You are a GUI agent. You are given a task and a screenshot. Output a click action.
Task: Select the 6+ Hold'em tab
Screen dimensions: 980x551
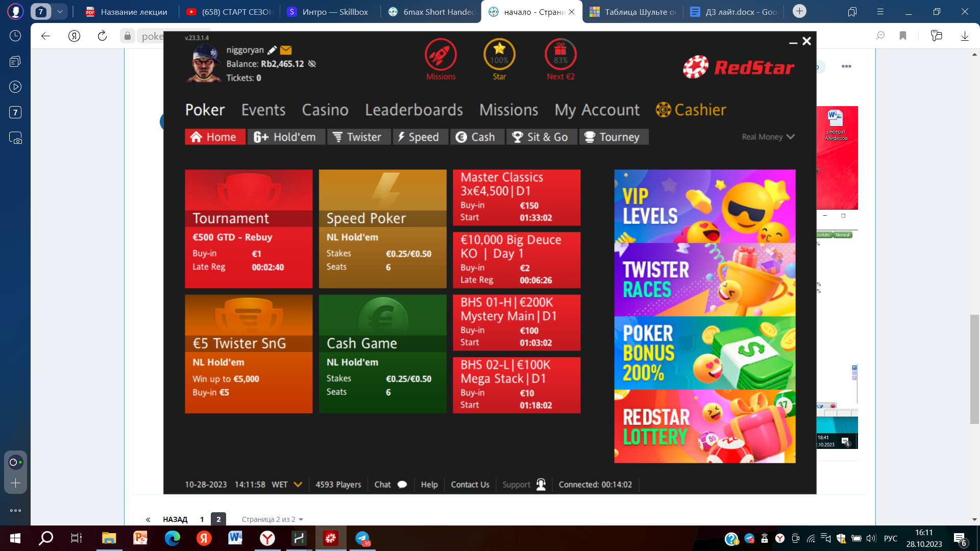(x=286, y=137)
